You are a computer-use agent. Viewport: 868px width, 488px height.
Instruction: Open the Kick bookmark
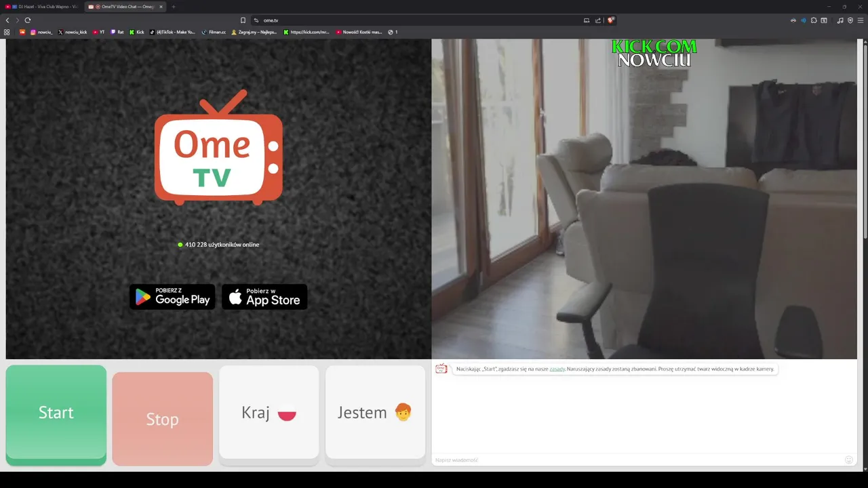137,32
